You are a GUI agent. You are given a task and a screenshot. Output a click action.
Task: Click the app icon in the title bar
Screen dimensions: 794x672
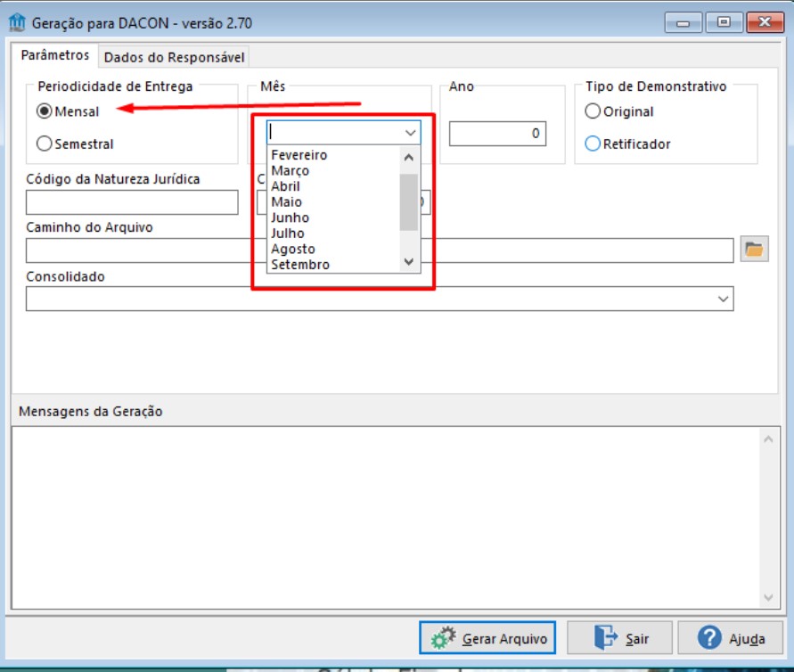(x=17, y=23)
